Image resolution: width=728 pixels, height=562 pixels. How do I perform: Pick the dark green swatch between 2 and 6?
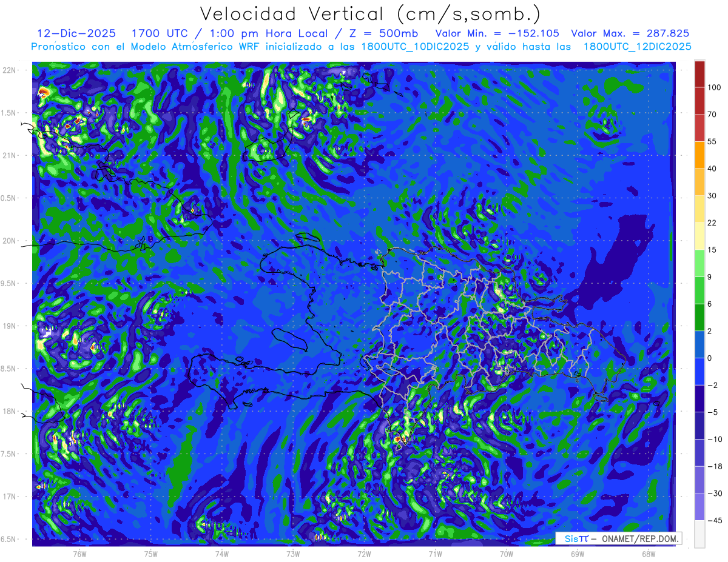[x=699, y=318]
